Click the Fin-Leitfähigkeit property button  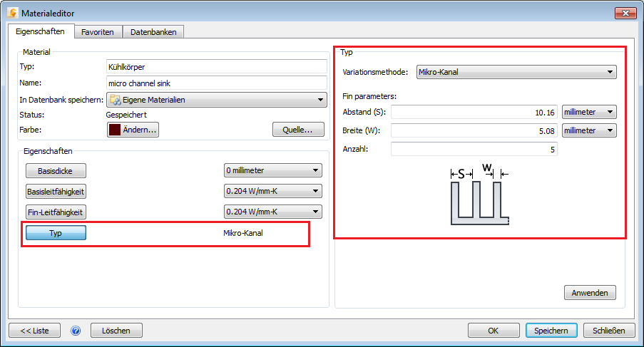tap(56, 212)
